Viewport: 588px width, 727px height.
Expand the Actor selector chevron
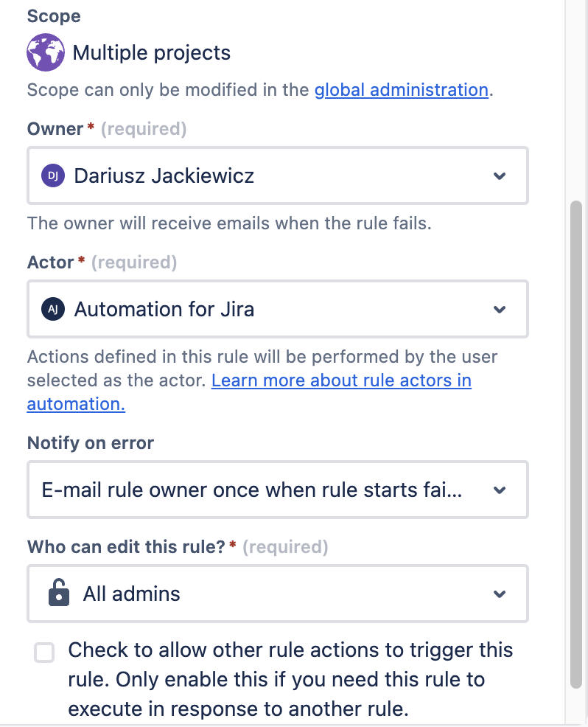coord(500,309)
